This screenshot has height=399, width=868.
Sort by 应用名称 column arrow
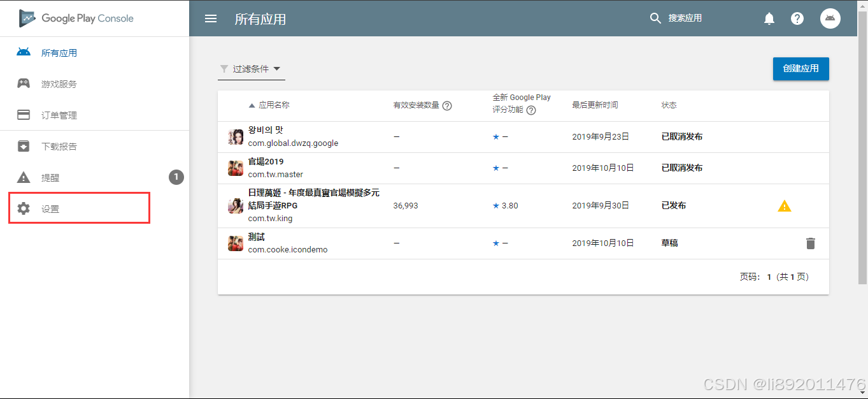(x=252, y=105)
